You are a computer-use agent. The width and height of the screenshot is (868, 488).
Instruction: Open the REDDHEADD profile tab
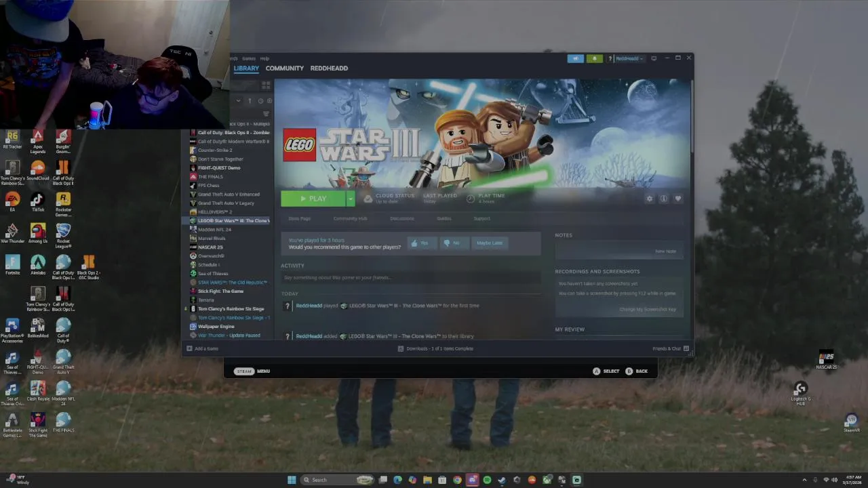pos(329,68)
